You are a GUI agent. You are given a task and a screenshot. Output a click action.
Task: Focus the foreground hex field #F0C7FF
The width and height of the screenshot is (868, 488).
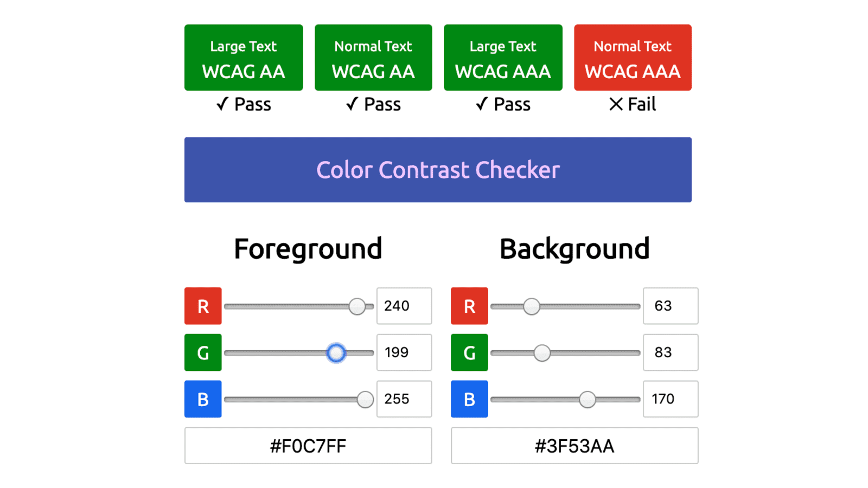308,446
